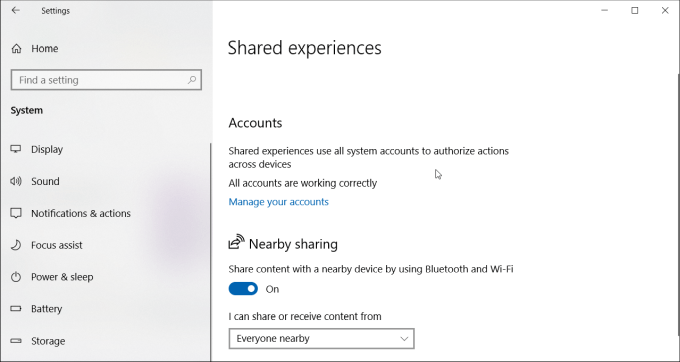
Task: Click the 'All accounts are working correctly' text
Action: coord(303,183)
